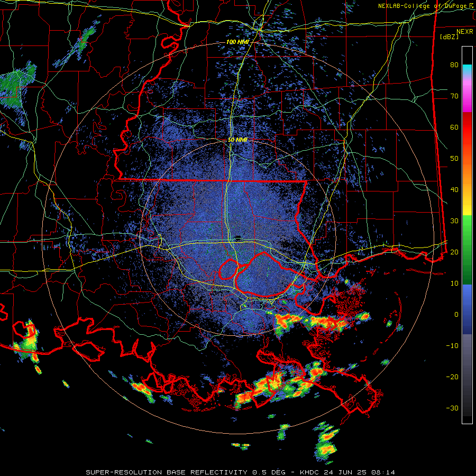
Task: Click the 10 value on the dBZ scale
Action: (x=454, y=283)
